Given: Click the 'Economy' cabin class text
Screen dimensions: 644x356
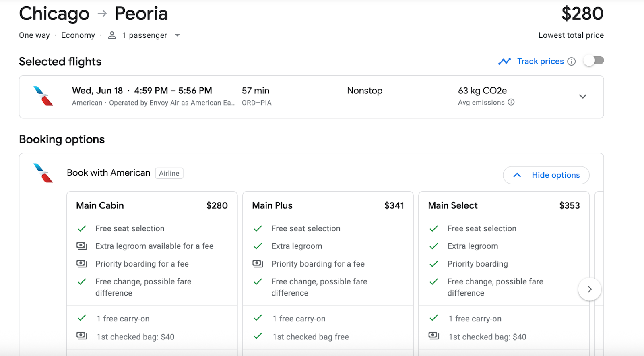Looking at the screenshot, I should pyautogui.click(x=78, y=35).
